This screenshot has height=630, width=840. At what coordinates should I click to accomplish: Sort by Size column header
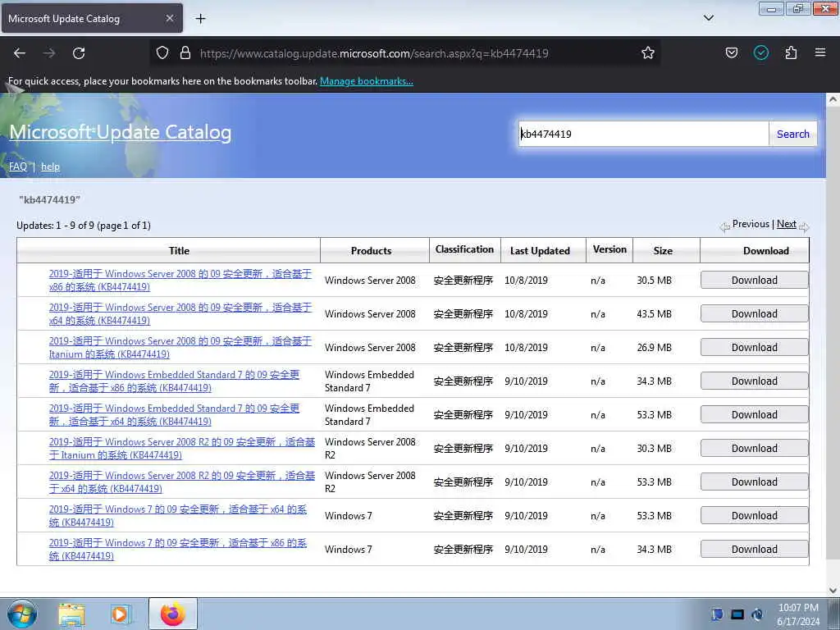click(x=662, y=251)
